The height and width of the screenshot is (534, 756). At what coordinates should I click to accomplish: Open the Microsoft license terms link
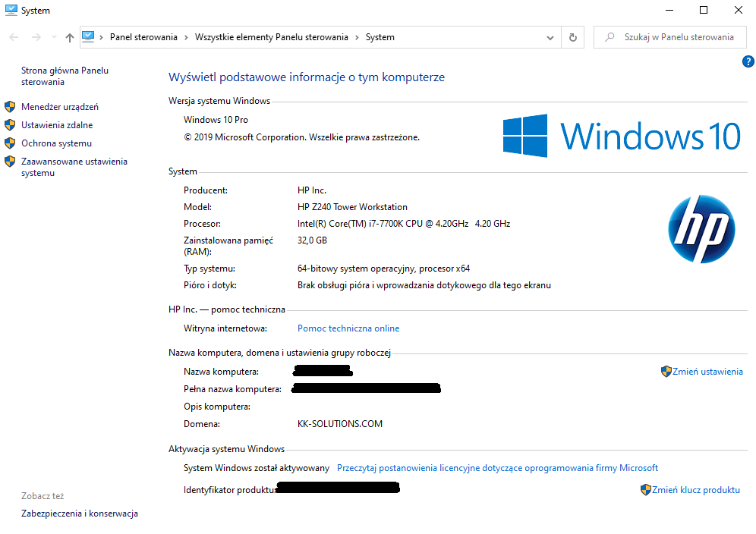498,468
